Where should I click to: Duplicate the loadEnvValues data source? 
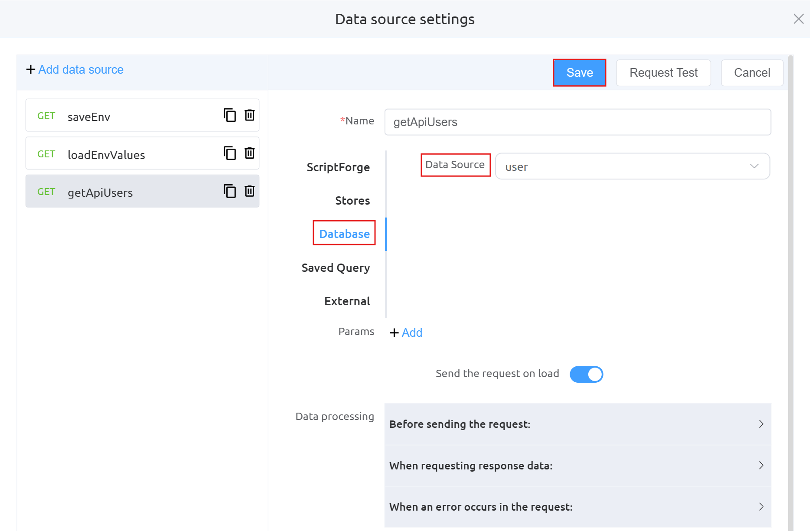(x=229, y=153)
